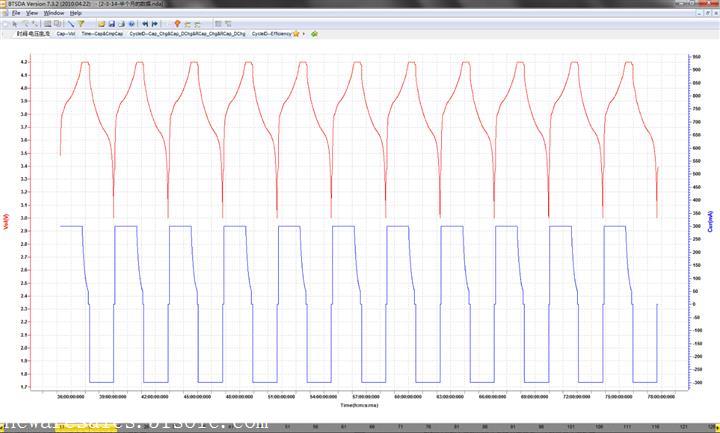Click the save disk toolbar icon
The height and width of the screenshot is (433, 720).
click(111, 23)
